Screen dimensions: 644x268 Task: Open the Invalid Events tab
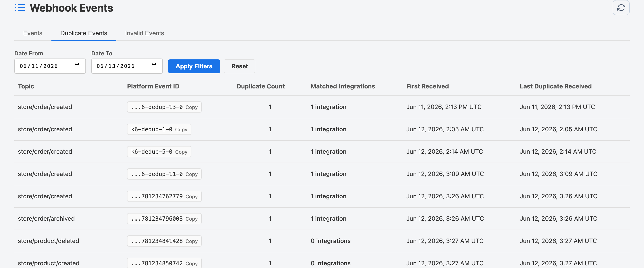tap(144, 33)
